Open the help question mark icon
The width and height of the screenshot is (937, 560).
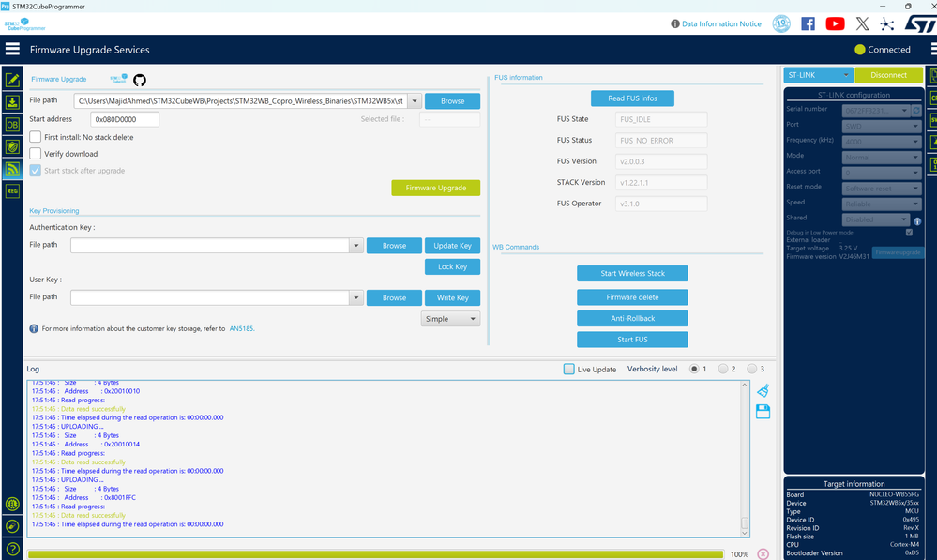point(12,549)
